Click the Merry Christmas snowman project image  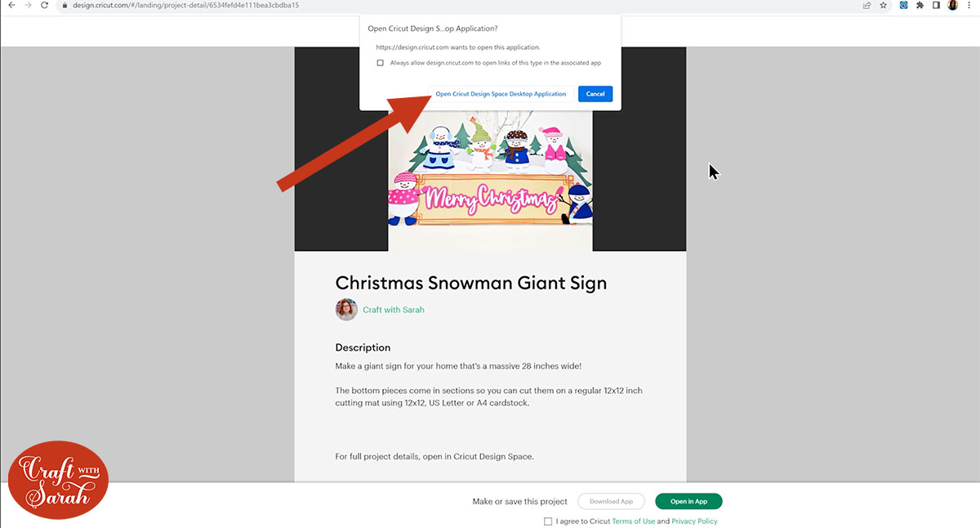coord(490,176)
